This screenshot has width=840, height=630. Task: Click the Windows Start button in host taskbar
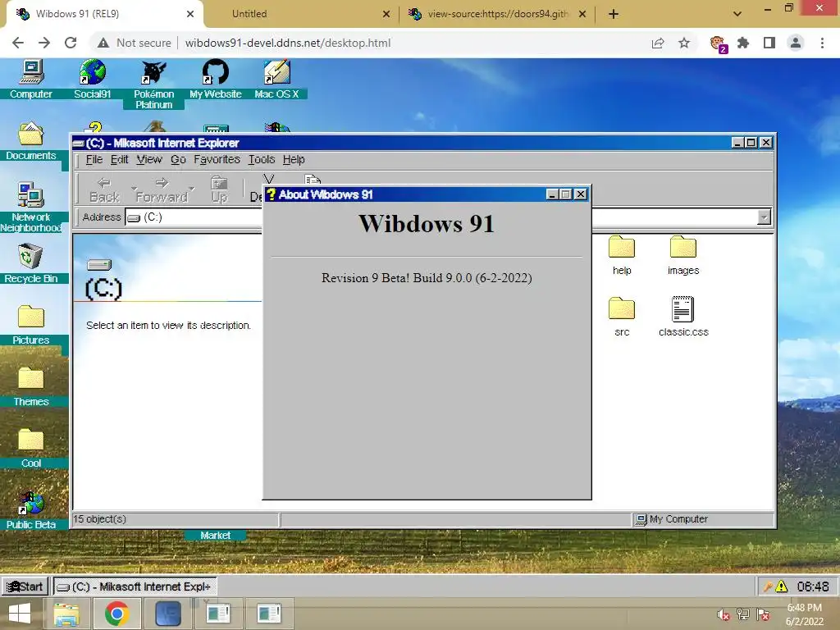[x=20, y=614]
